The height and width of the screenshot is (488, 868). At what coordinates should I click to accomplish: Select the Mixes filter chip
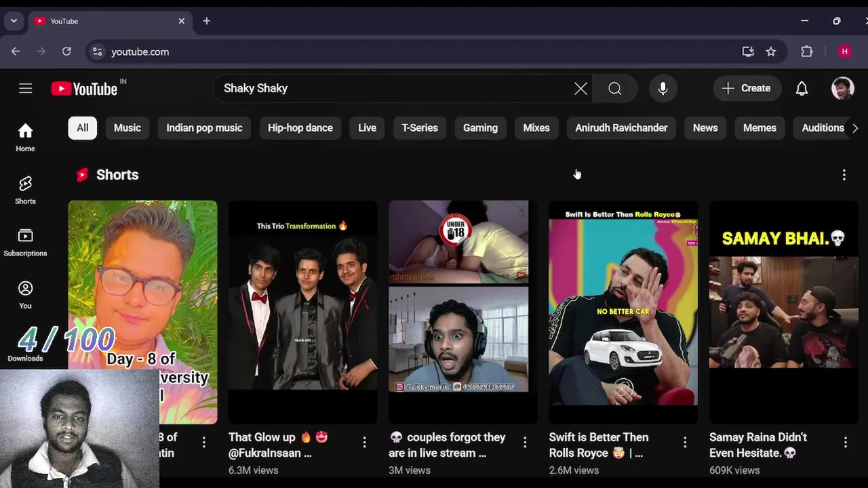pyautogui.click(x=536, y=127)
